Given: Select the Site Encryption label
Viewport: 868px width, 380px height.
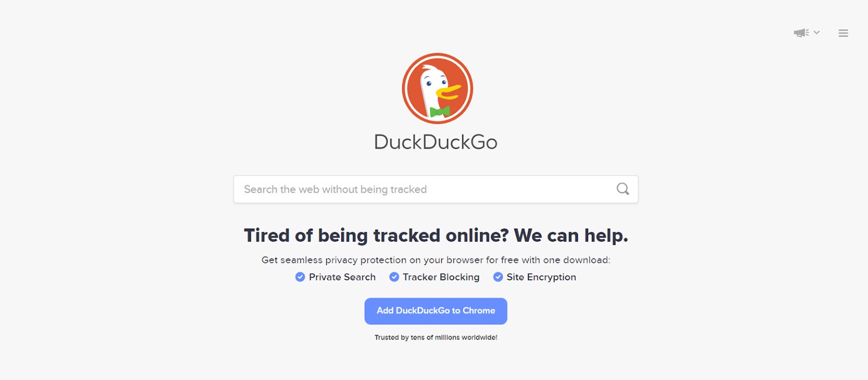Looking at the screenshot, I should [541, 277].
